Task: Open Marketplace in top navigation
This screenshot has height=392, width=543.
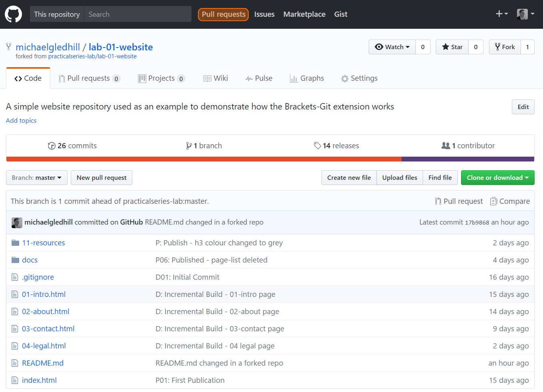Action: point(304,14)
